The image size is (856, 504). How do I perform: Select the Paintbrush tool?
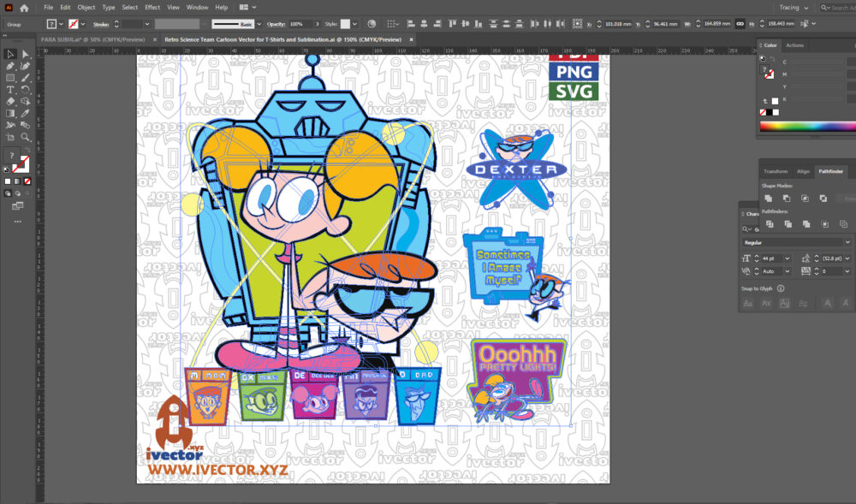tap(25, 78)
